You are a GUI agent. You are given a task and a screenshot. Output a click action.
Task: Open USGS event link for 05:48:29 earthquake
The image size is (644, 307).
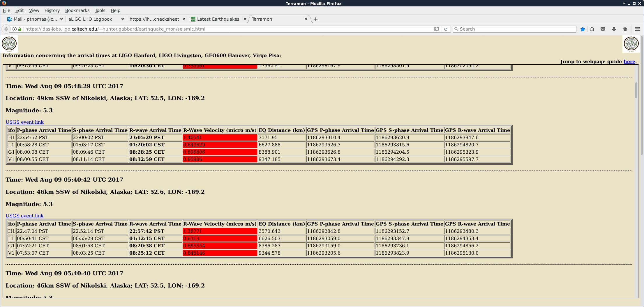[x=24, y=122]
